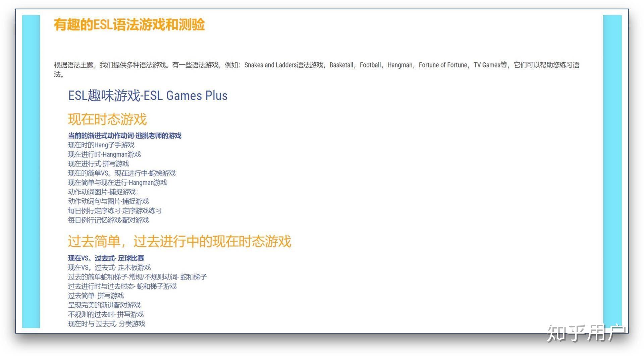
Task: Click 不规则的过去时-拼写游戏 link
Action: pyautogui.click(x=106, y=314)
